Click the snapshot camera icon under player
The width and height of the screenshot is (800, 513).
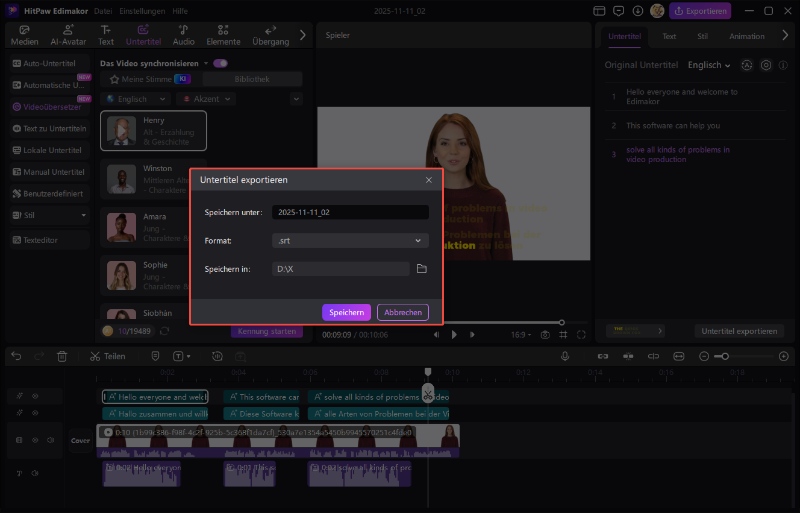545,335
